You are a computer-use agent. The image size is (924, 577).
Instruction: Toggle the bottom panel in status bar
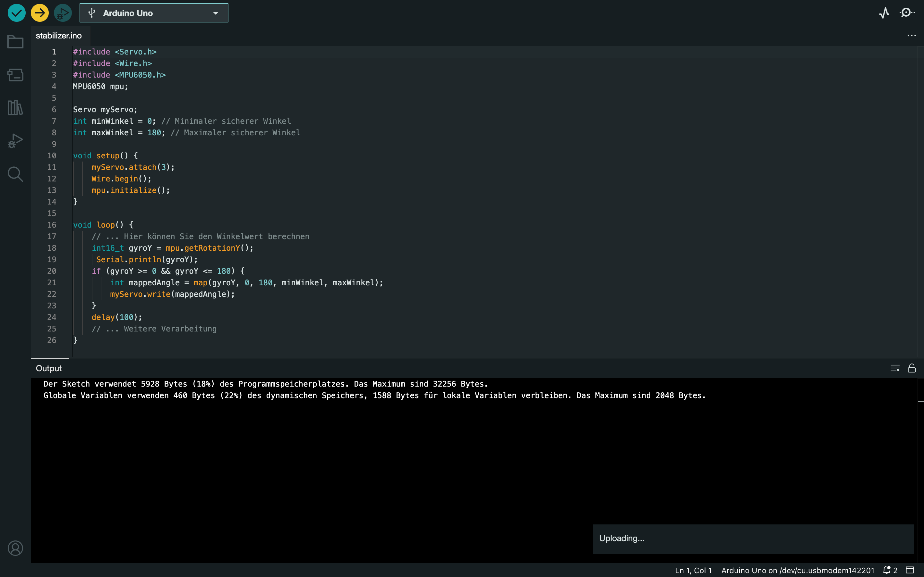pyautogui.click(x=910, y=570)
